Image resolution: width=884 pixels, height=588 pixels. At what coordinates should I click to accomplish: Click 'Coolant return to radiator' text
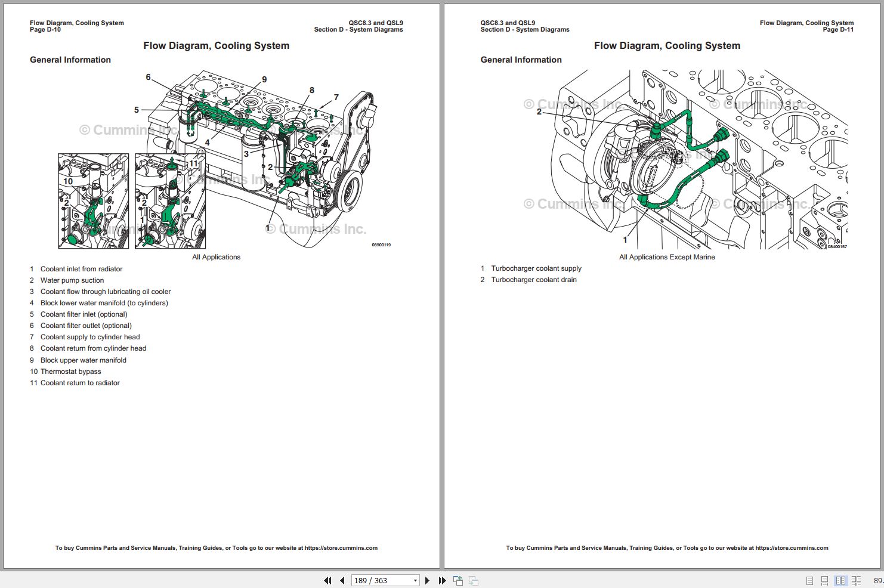tap(80, 383)
